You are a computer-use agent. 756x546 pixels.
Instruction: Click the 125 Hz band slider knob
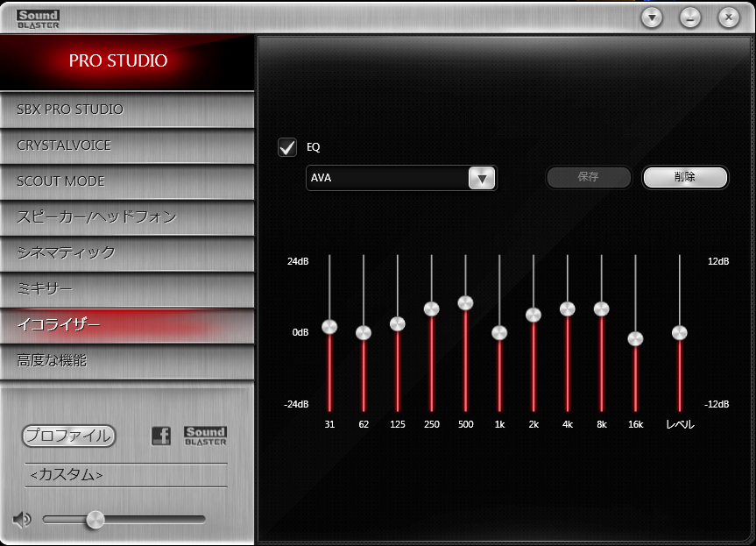[x=398, y=323]
